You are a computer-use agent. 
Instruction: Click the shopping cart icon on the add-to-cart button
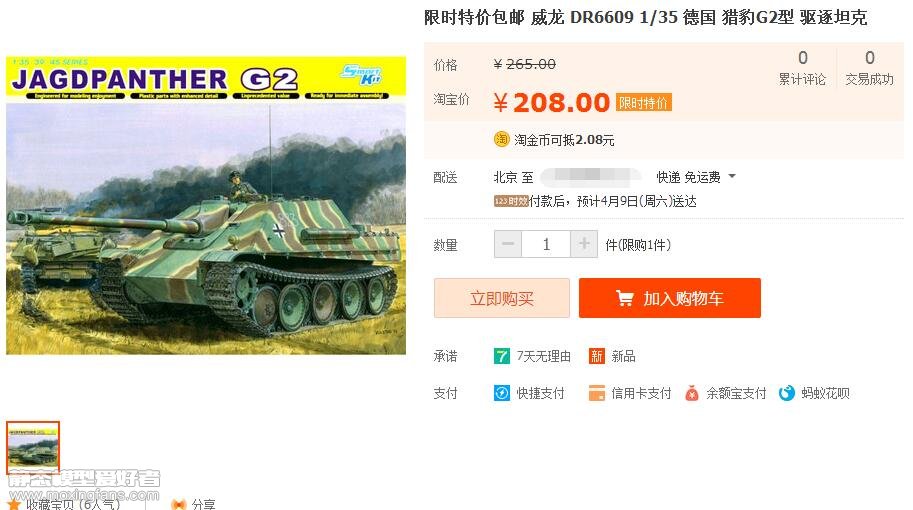pyautogui.click(x=625, y=298)
